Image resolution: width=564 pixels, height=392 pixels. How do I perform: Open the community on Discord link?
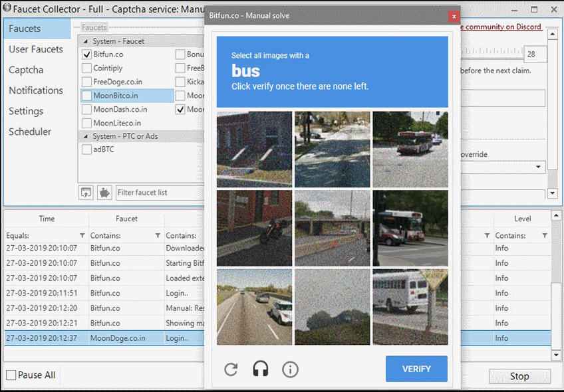pos(501,27)
